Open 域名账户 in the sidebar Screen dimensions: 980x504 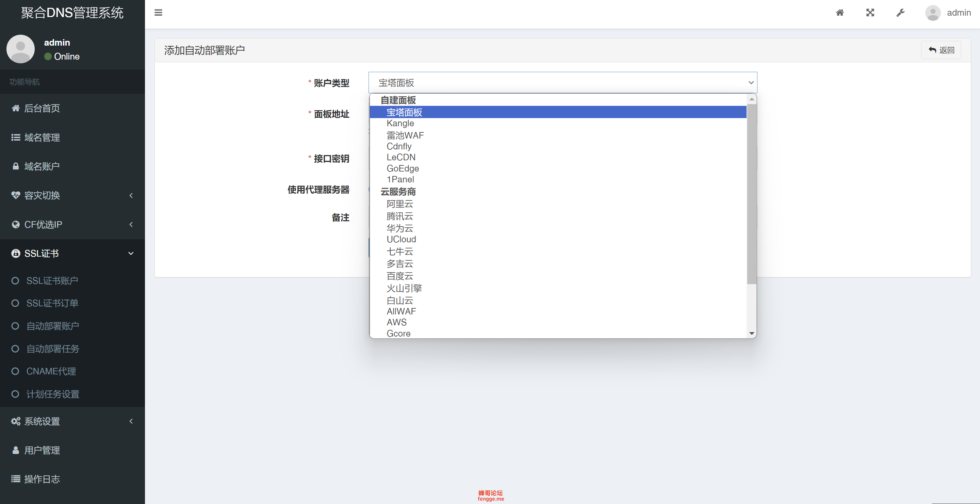click(72, 166)
